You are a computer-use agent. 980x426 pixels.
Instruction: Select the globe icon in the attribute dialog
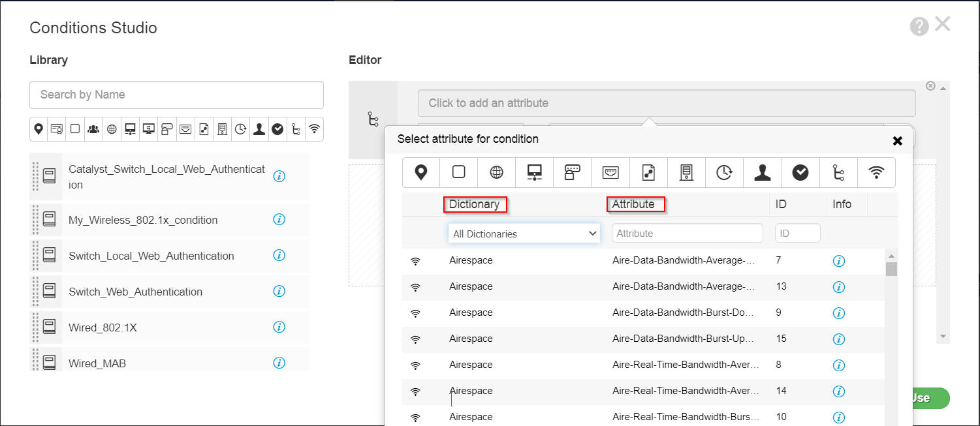496,172
